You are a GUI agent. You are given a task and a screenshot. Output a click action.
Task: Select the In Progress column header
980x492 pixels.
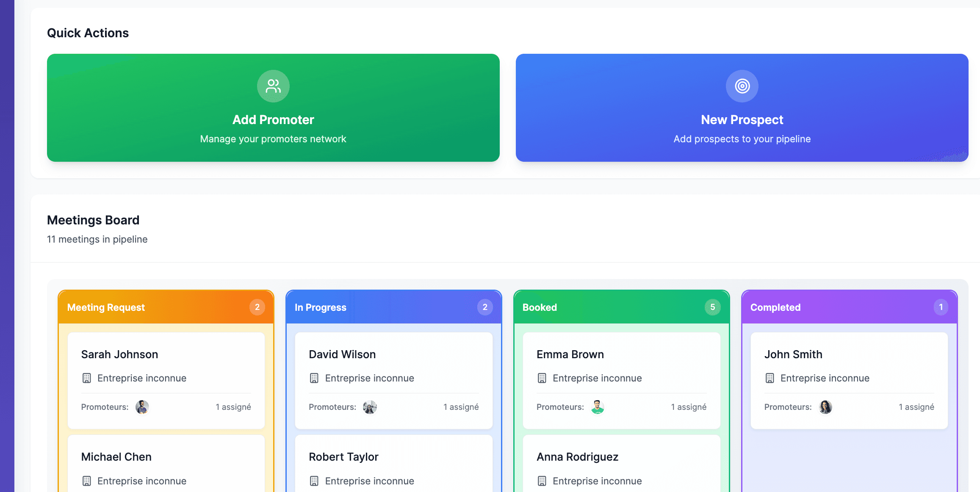[394, 307]
